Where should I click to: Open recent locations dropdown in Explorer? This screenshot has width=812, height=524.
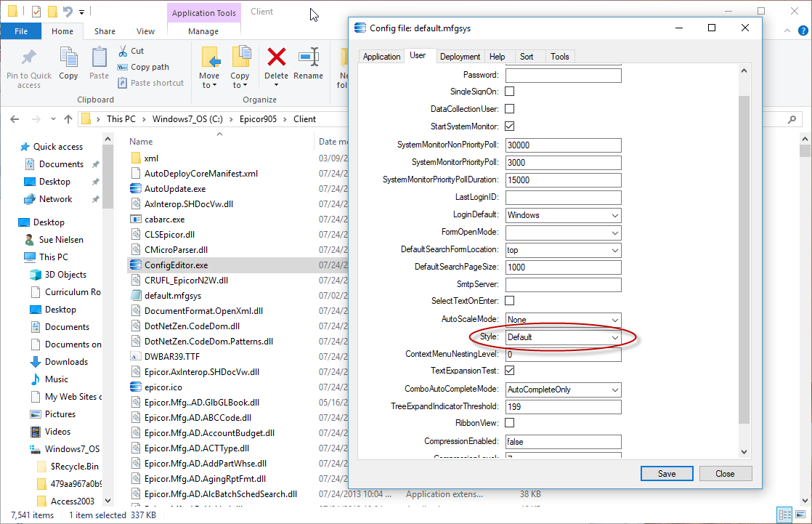point(53,119)
